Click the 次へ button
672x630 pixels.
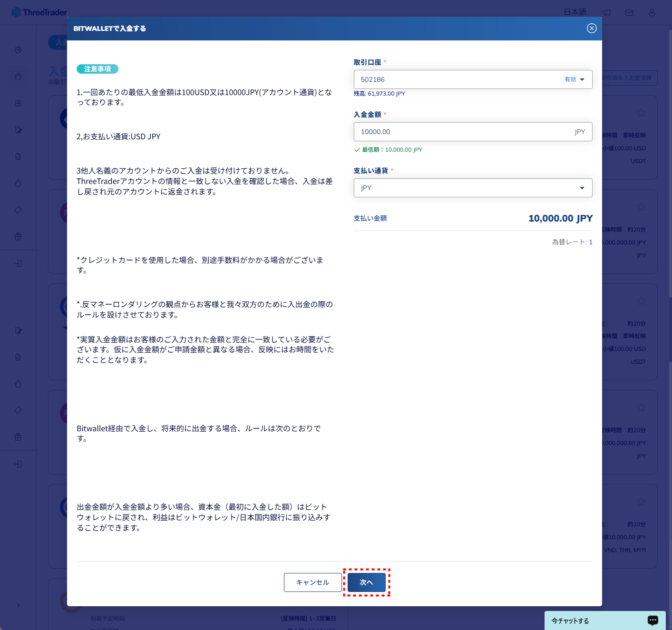[366, 582]
